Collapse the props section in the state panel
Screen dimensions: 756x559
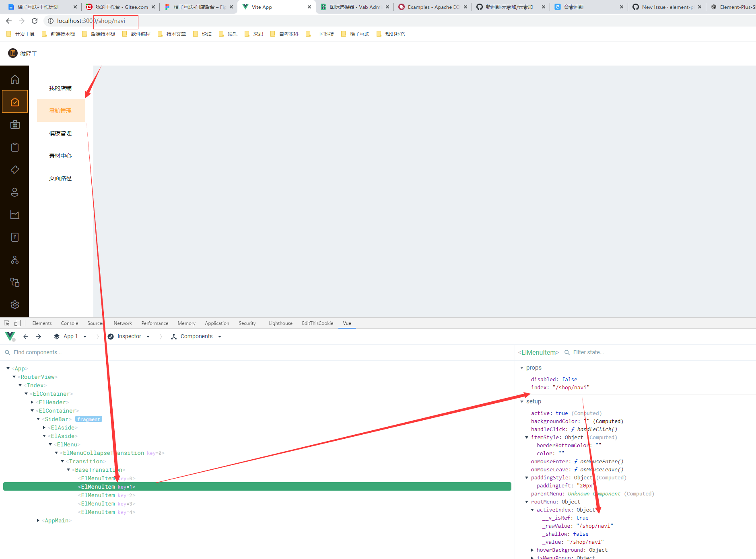coord(522,368)
